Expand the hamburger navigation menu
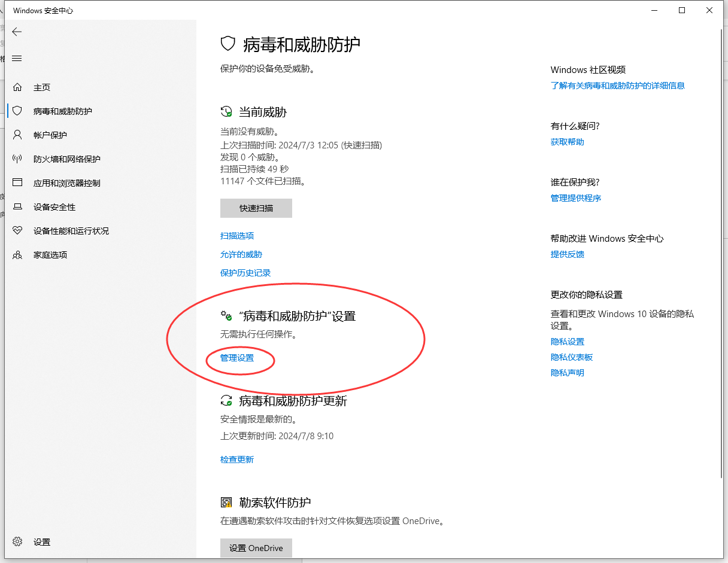This screenshot has width=728, height=563. tap(17, 58)
